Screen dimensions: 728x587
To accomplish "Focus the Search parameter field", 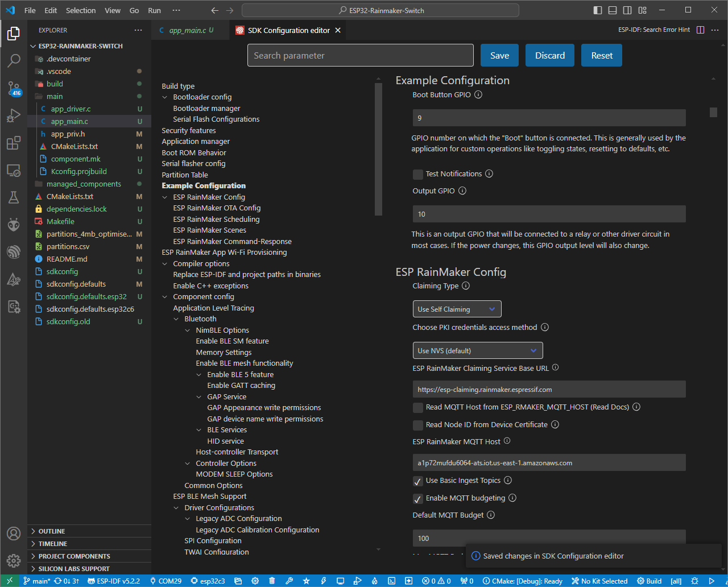I will point(361,55).
